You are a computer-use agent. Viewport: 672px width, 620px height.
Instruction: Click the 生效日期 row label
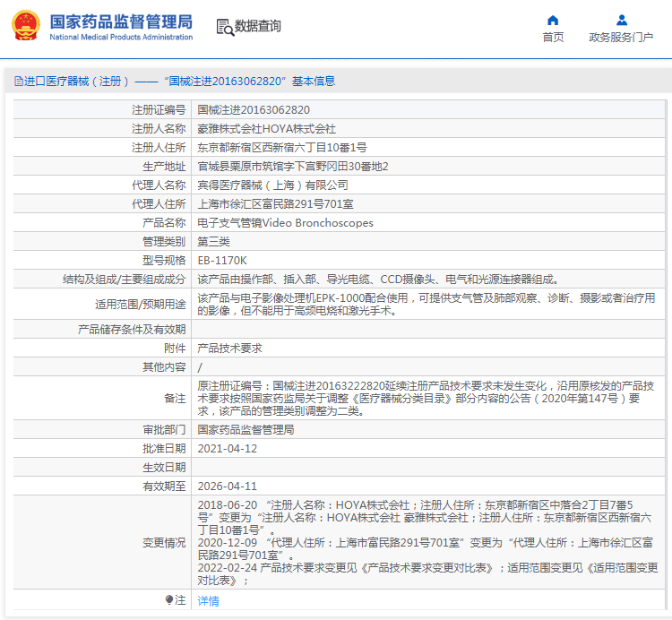point(164,468)
